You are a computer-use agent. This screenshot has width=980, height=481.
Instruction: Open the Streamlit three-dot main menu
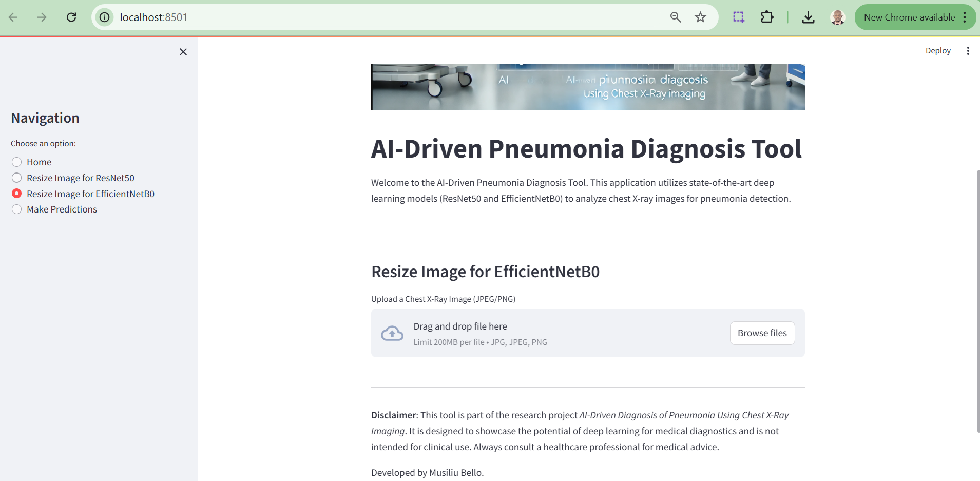click(968, 51)
